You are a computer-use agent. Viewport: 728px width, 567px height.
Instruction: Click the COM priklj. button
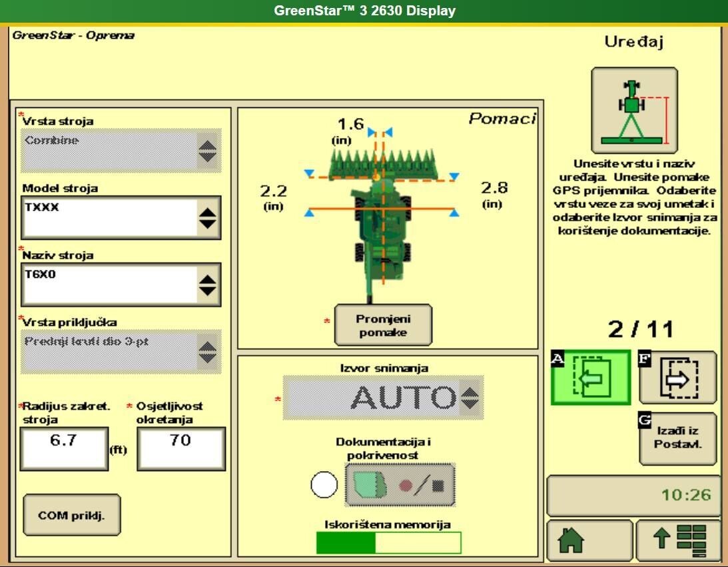point(71,515)
